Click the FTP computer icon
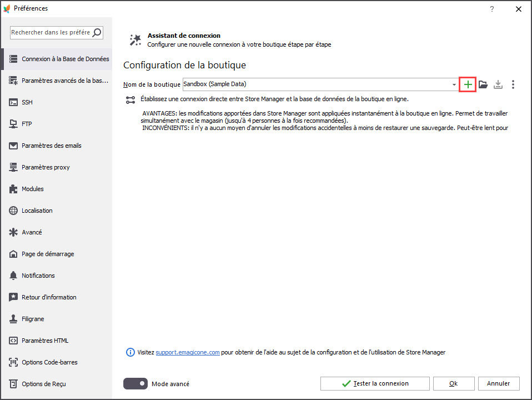Image resolution: width=532 pixels, height=400 pixels. coord(13,124)
